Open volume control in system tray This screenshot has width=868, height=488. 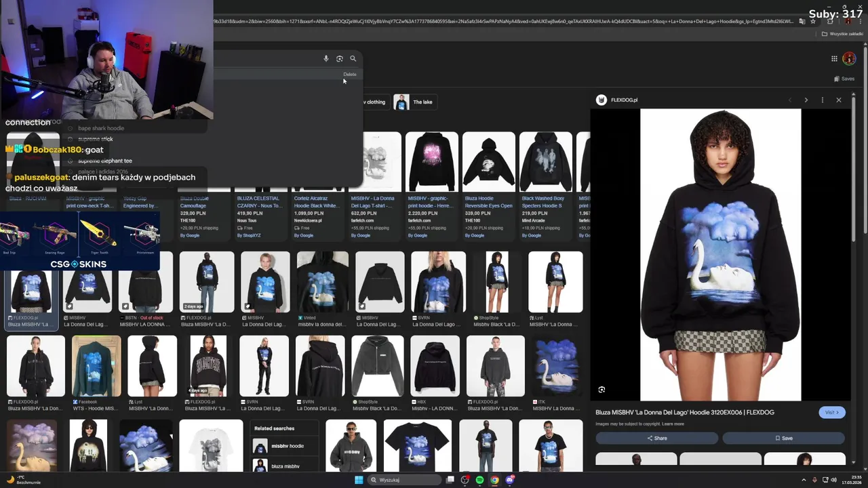[x=833, y=480]
